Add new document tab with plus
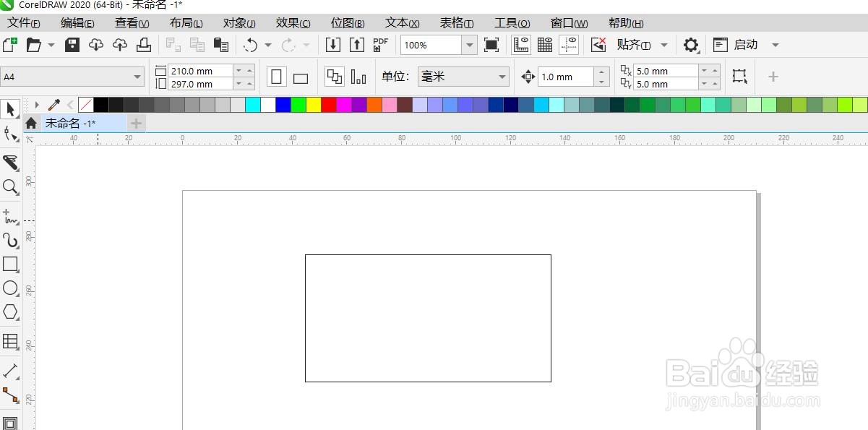This screenshot has width=868, height=430. [x=136, y=124]
